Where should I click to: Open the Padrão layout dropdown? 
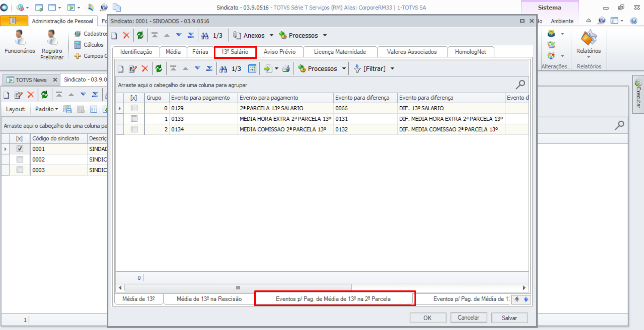click(x=47, y=109)
